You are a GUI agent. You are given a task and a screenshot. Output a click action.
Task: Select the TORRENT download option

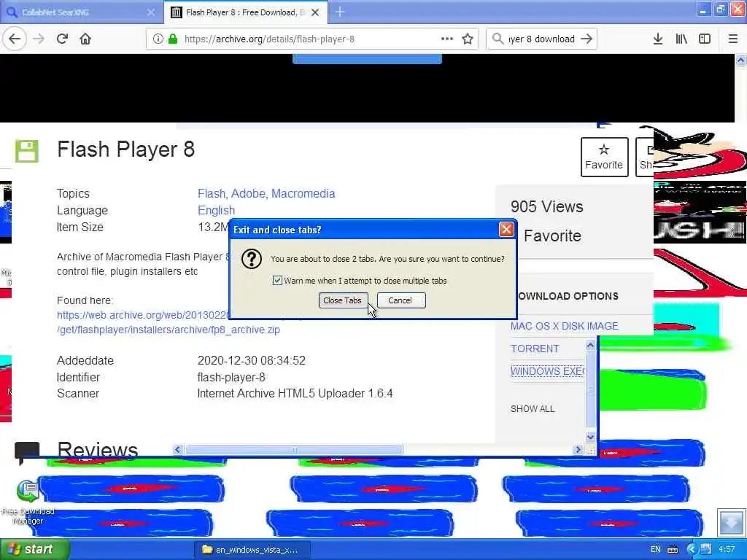535,349
